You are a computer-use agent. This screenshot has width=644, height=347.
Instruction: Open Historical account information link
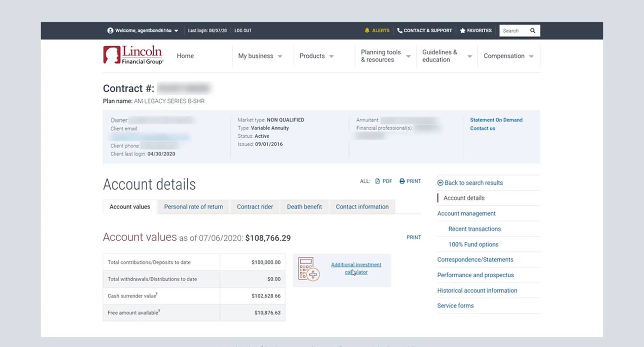[477, 290]
